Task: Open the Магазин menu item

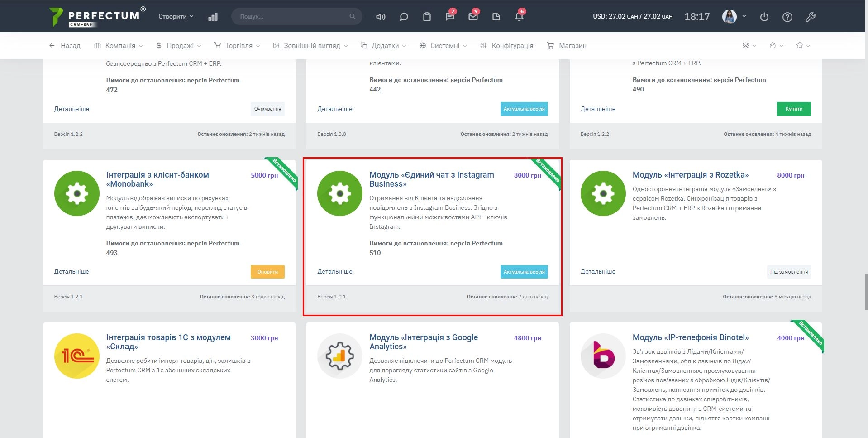Action: coord(567,46)
